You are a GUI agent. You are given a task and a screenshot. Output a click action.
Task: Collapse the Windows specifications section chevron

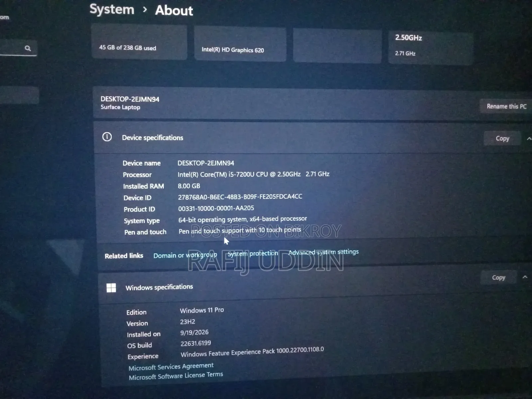tap(525, 277)
